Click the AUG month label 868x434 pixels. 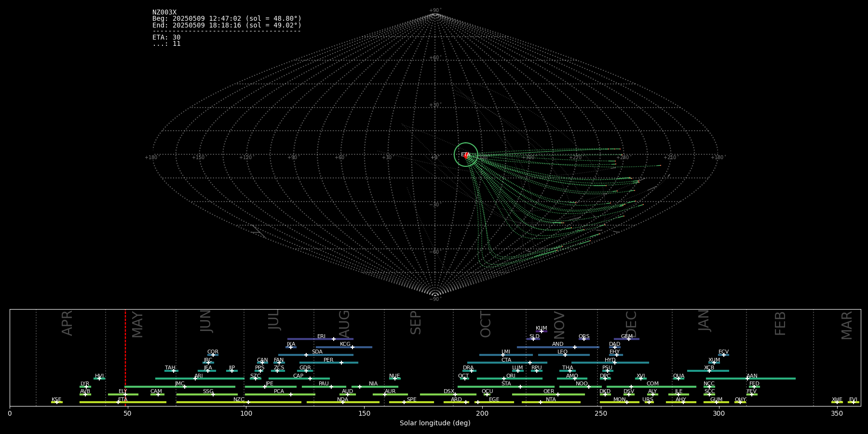(x=344, y=324)
